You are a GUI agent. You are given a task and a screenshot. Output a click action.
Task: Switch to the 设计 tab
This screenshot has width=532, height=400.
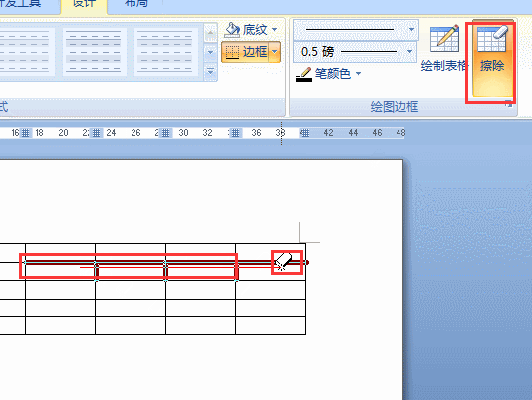coord(84,4)
